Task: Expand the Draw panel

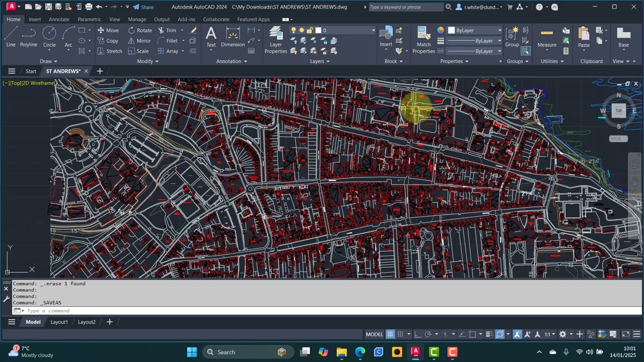Action: pyautogui.click(x=49, y=61)
